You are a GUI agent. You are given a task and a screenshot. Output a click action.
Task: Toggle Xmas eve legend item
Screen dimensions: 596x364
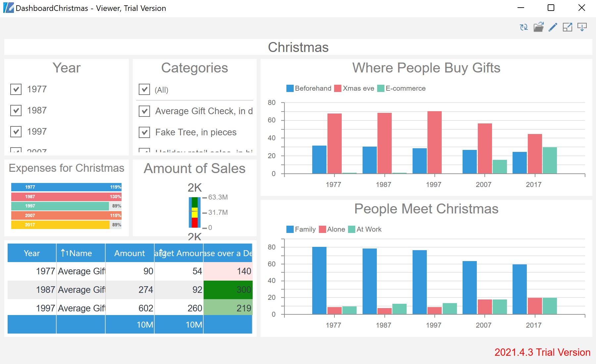click(354, 88)
